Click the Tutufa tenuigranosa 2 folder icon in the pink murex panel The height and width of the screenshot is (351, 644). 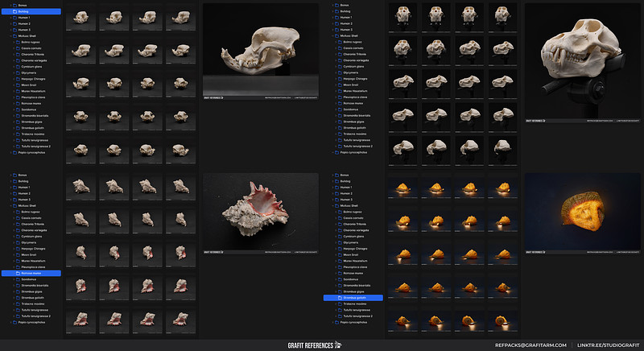pos(18,316)
